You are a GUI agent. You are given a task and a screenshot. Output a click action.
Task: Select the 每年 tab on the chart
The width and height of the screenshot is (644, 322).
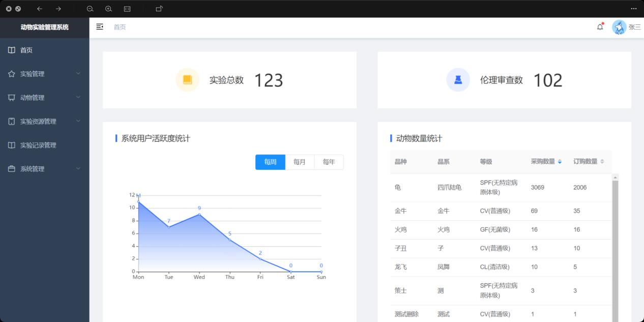pos(329,162)
